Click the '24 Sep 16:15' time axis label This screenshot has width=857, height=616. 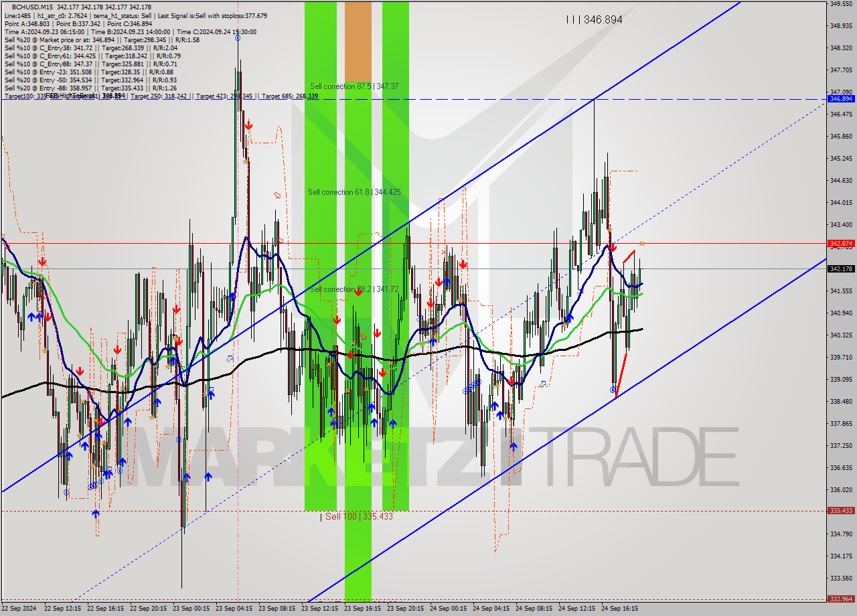pyautogui.click(x=619, y=609)
